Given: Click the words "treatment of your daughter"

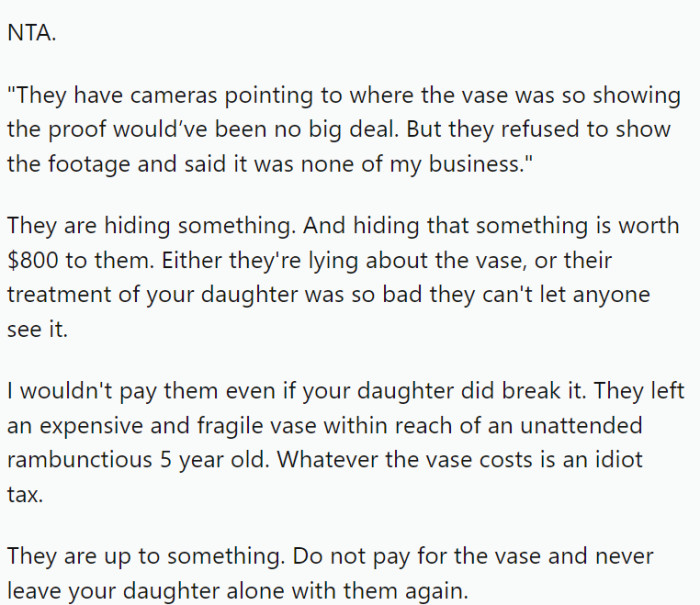Looking at the screenshot, I should tap(152, 295).
